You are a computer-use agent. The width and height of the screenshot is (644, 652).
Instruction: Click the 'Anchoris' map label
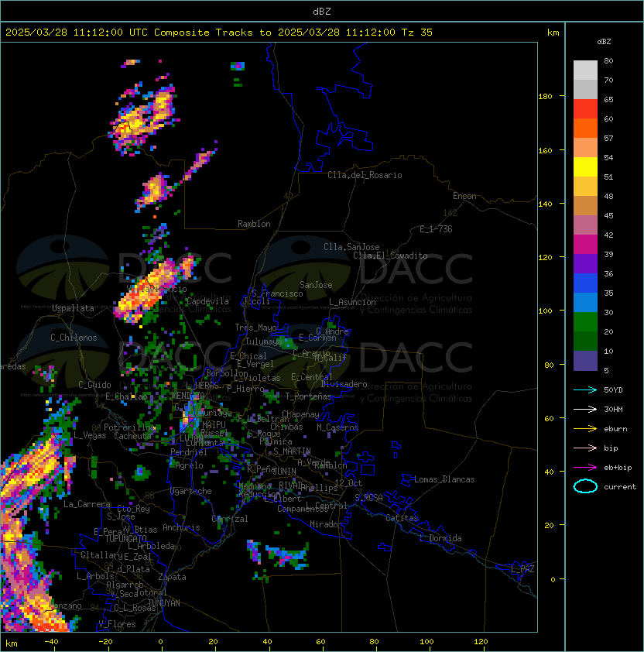[x=181, y=527]
